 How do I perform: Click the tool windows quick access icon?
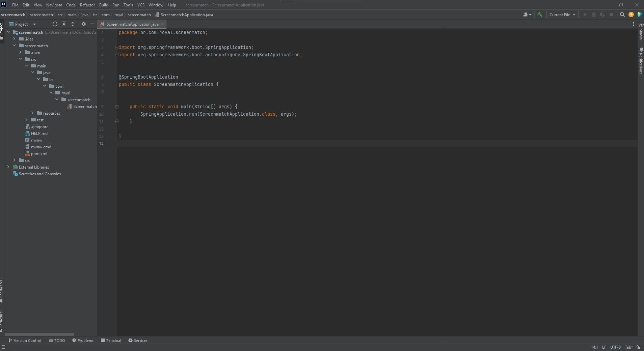(3, 347)
